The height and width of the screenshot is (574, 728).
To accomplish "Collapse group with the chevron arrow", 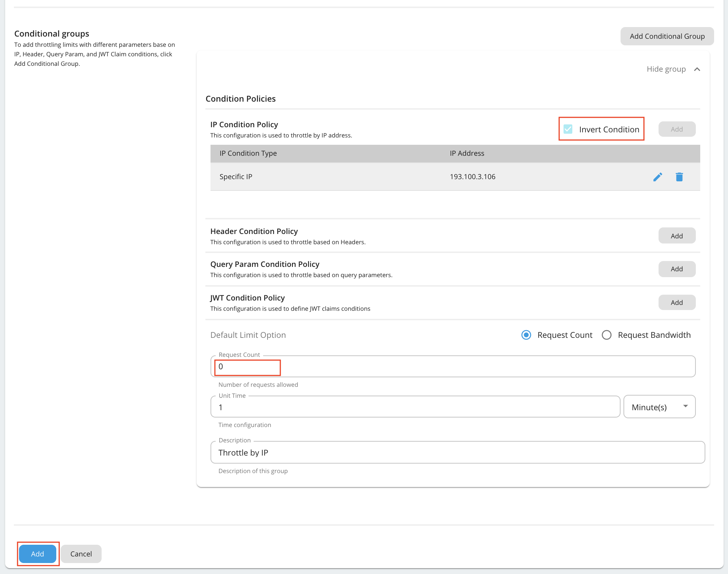I will click(x=697, y=69).
